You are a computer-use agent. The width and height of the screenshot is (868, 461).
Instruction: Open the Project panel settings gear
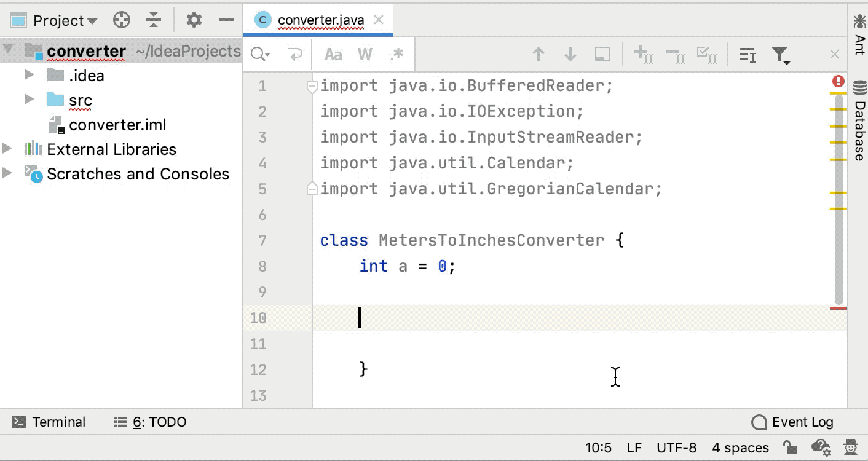194,19
